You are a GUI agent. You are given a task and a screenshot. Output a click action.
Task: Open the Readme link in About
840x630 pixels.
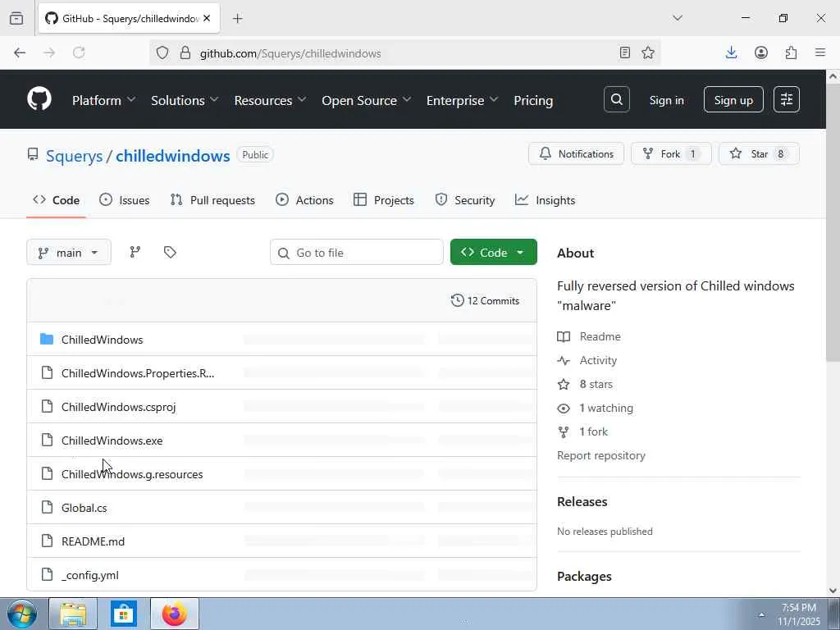[600, 336]
